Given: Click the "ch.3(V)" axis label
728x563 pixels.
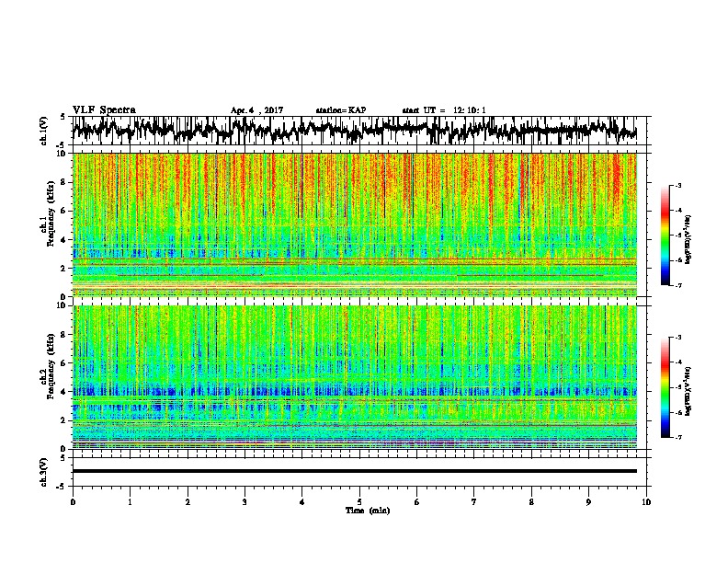Looking at the screenshot, I should click(x=44, y=472).
